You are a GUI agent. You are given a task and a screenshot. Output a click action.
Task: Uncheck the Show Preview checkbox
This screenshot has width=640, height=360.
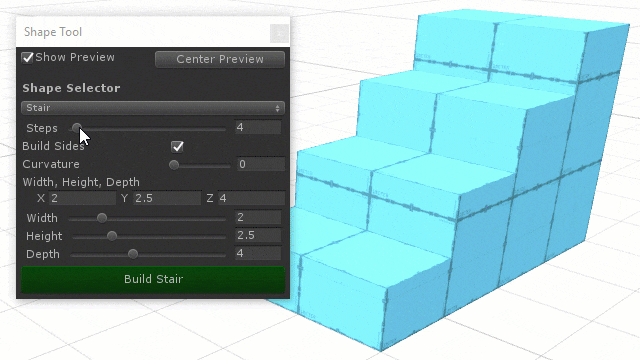28,58
